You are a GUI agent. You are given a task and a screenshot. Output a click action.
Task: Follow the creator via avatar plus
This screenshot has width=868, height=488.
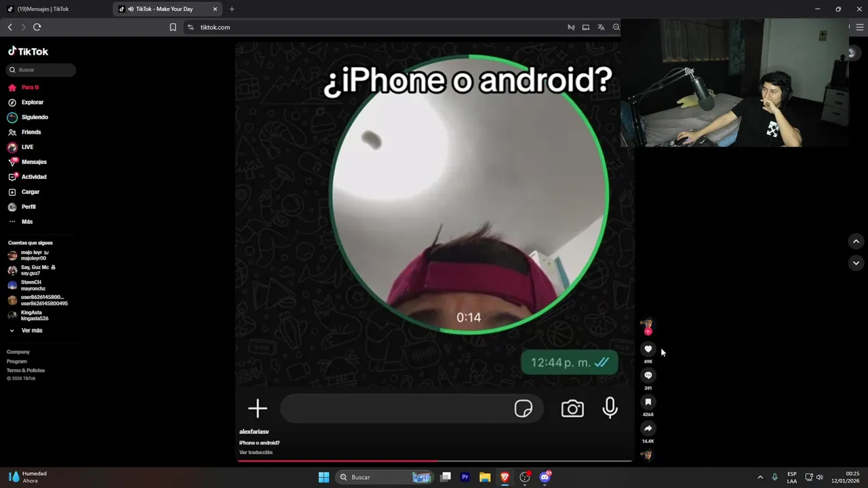pyautogui.click(x=648, y=331)
